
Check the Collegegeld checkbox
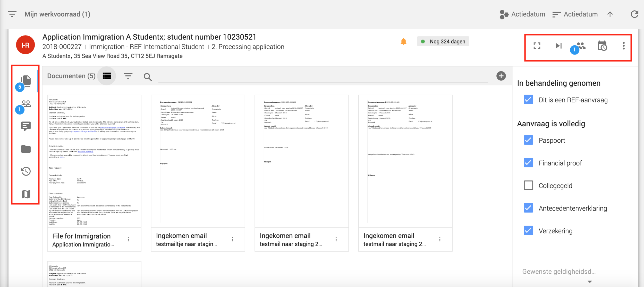528,185
